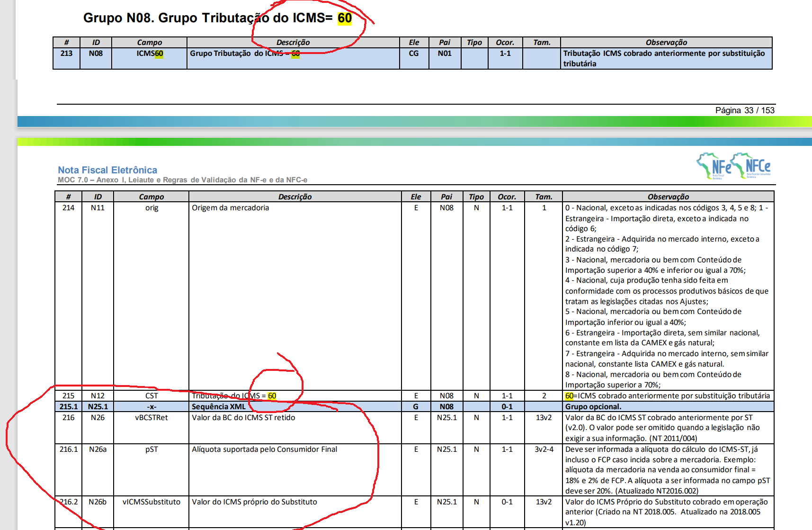Screen dimensions: 812x530
Task: Select the pST field name cell
Action: point(152,449)
